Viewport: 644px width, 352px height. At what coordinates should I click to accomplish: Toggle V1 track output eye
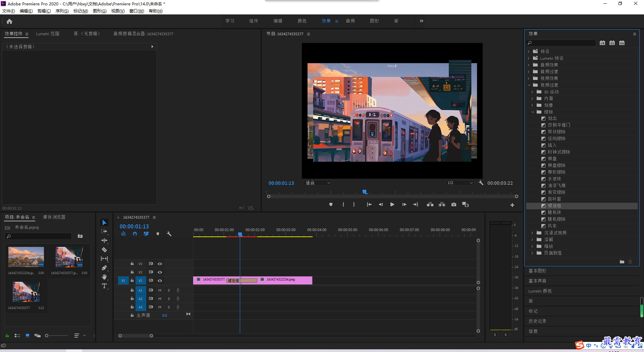(160, 280)
